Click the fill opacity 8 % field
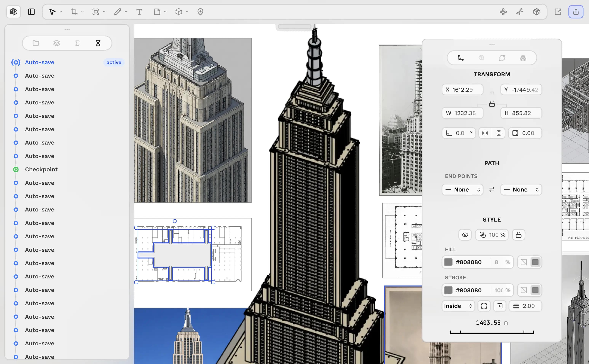The height and width of the screenshot is (364, 589). click(502, 262)
